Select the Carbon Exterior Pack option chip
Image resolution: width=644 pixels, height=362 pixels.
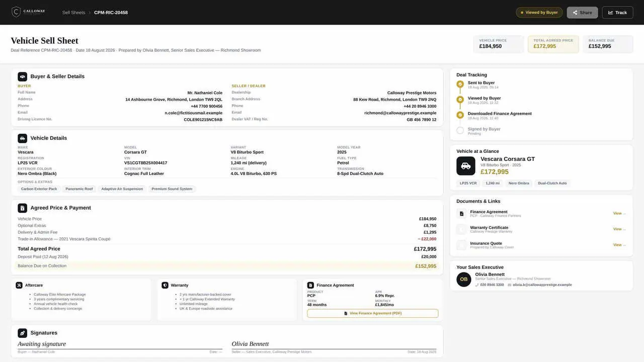click(39, 189)
